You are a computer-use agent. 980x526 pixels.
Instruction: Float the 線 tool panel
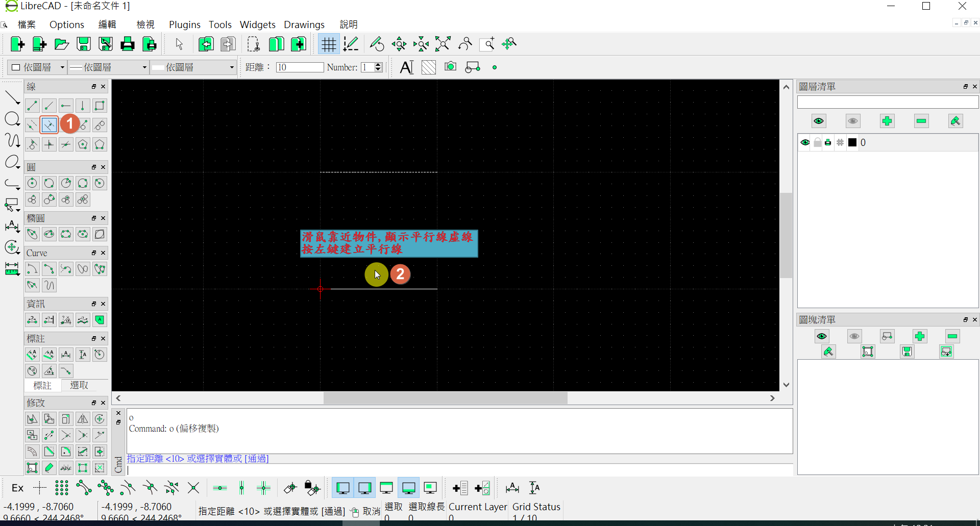[94, 87]
